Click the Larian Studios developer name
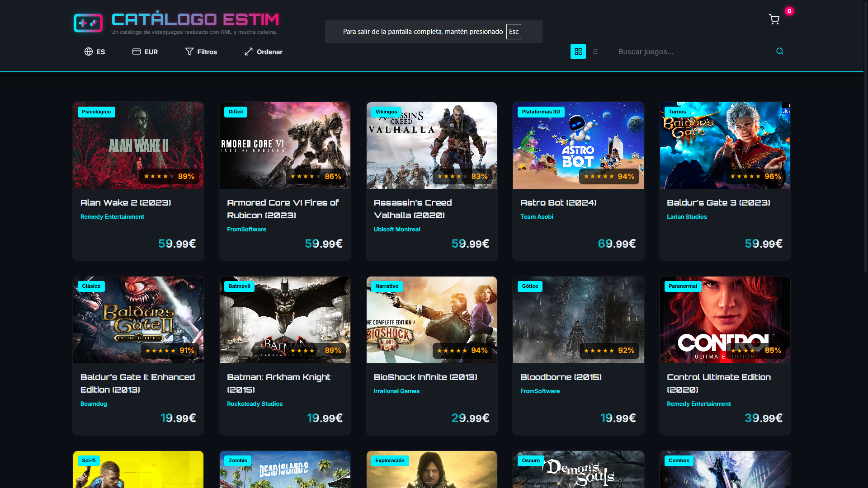 [687, 217]
